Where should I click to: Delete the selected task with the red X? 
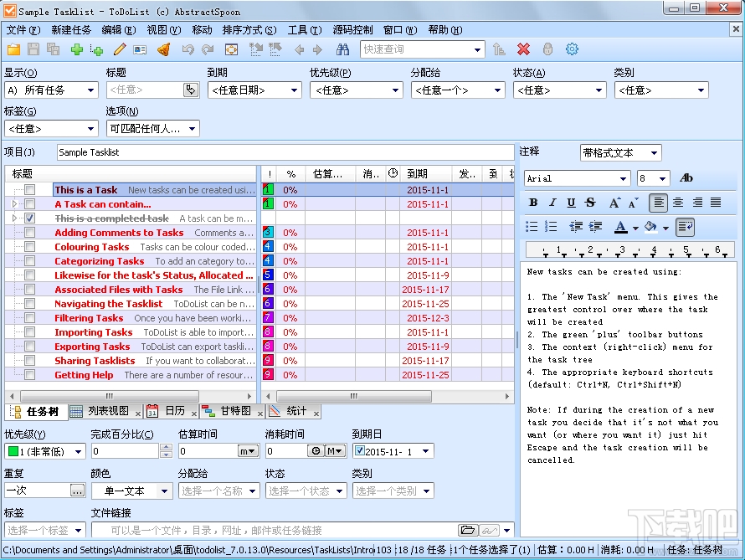tap(523, 49)
